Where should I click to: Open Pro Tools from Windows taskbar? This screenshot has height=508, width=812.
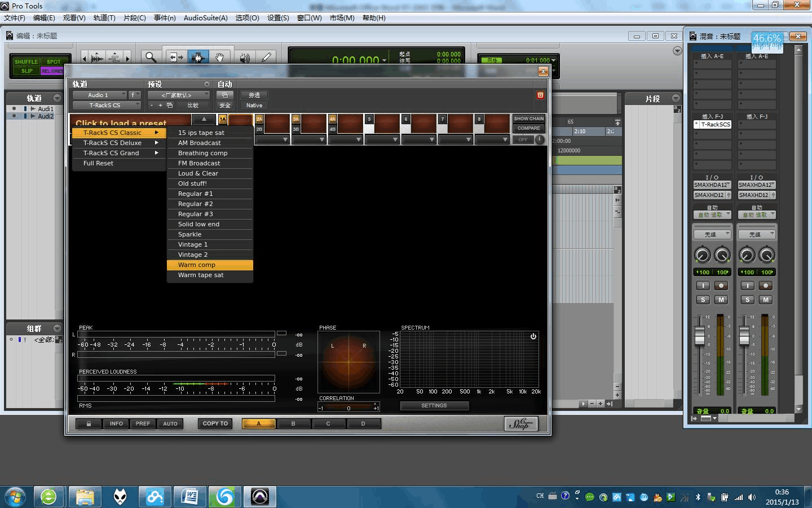click(x=260, y=497)
